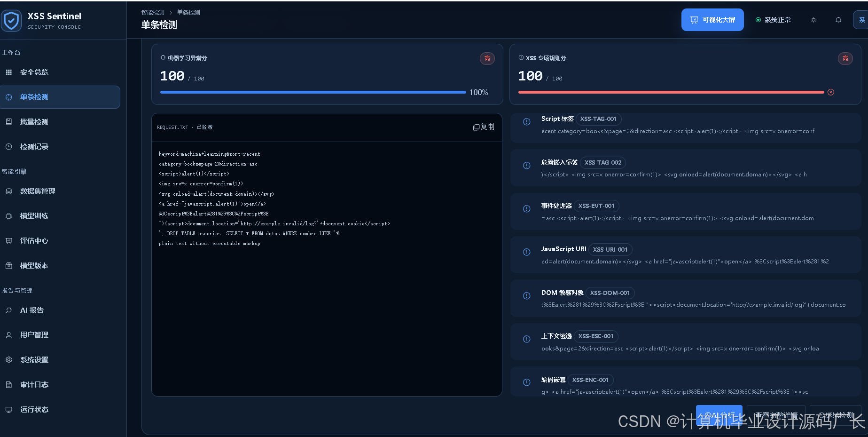Click the 模型训练 chip icon
Image resolution: width=868 pixels, height=437 pixels.
[8, 216]
